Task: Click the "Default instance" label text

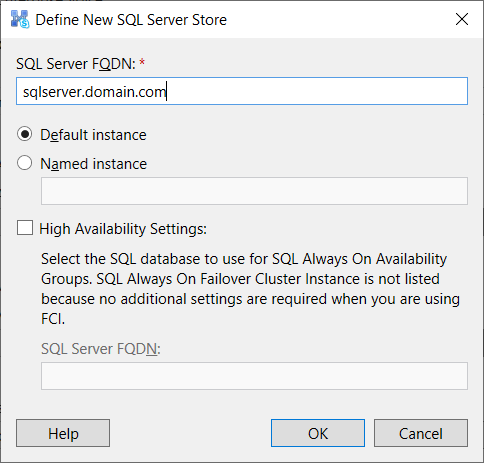Action: [x=93, y=135]
